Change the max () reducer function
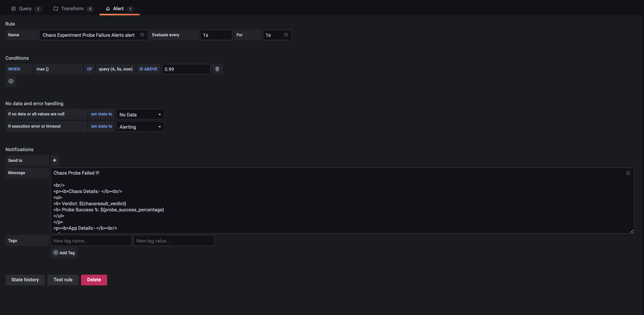Viewport: 644px width, 315px height. [58, 69]
